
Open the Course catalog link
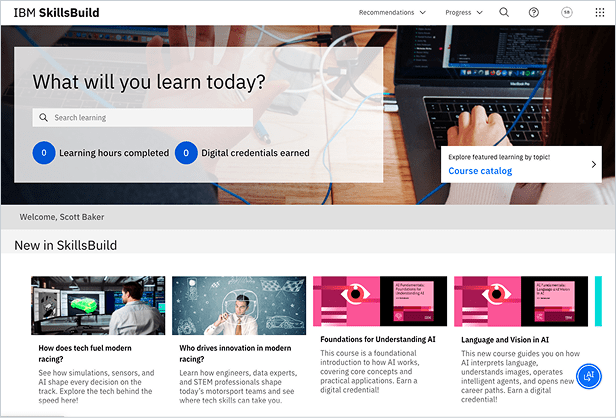pyautogui.click(x=480, y=171)
